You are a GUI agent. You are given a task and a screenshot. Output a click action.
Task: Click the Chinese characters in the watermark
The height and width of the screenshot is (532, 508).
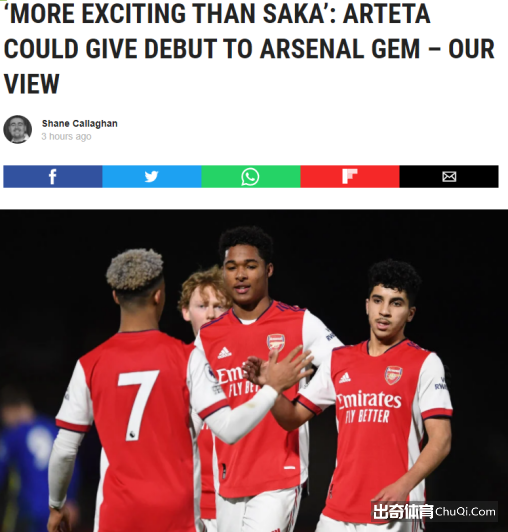click(402, 512)
